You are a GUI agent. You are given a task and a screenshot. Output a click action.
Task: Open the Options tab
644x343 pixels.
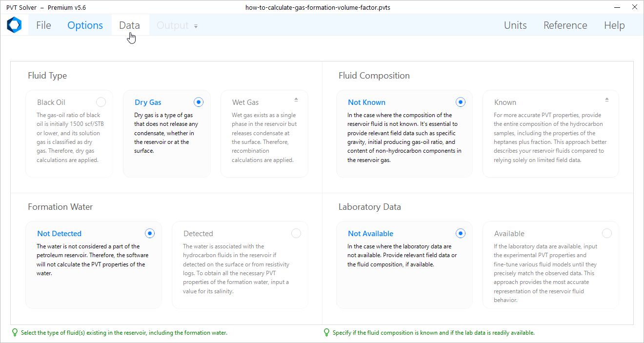click(x=85, y=25)
